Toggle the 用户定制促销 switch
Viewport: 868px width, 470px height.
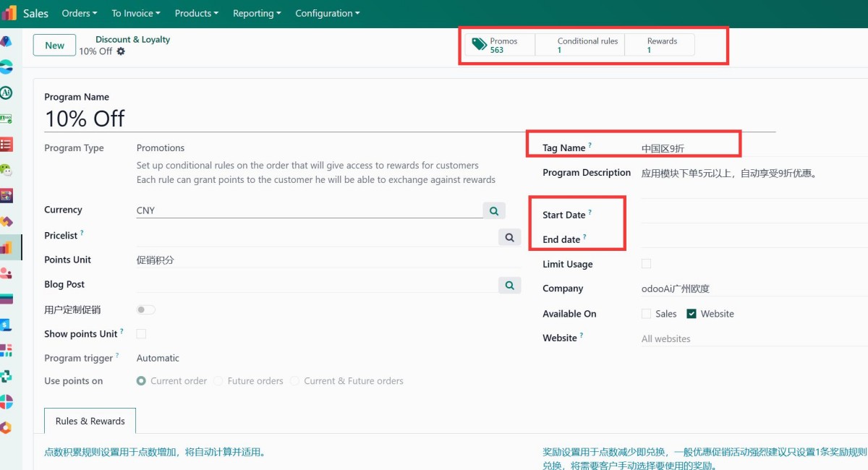pyautogui.click(x=145, y=309)
